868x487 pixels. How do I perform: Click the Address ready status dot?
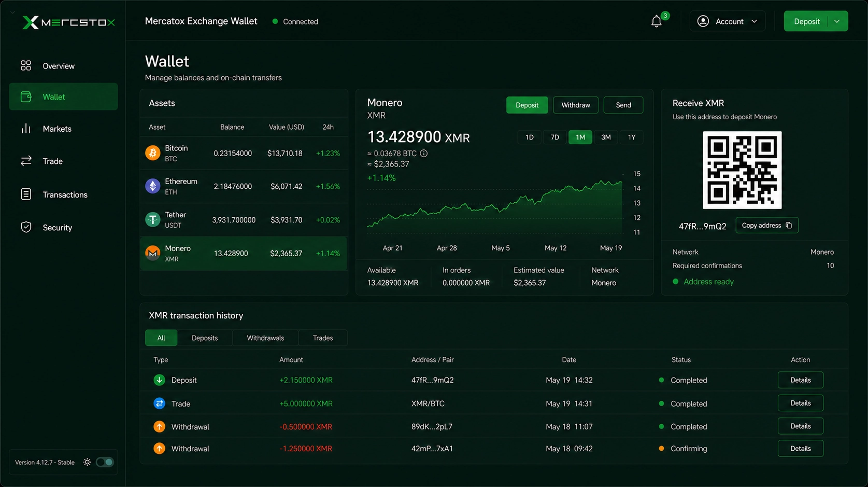[x=676, y=282]
